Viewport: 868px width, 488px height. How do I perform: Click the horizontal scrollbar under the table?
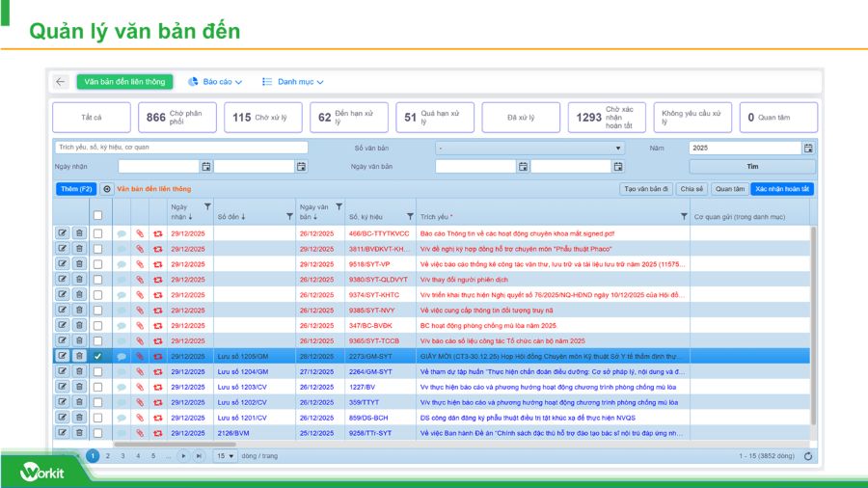pyautogui.click(x=175, y=445)
